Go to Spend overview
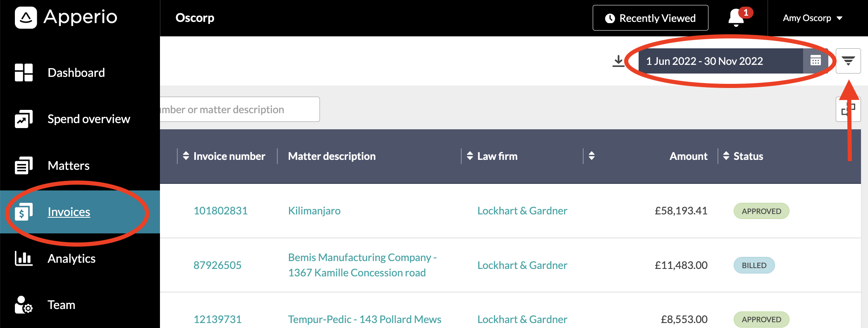The width and height of the screenshot is (868, 328). coord(89,119)
